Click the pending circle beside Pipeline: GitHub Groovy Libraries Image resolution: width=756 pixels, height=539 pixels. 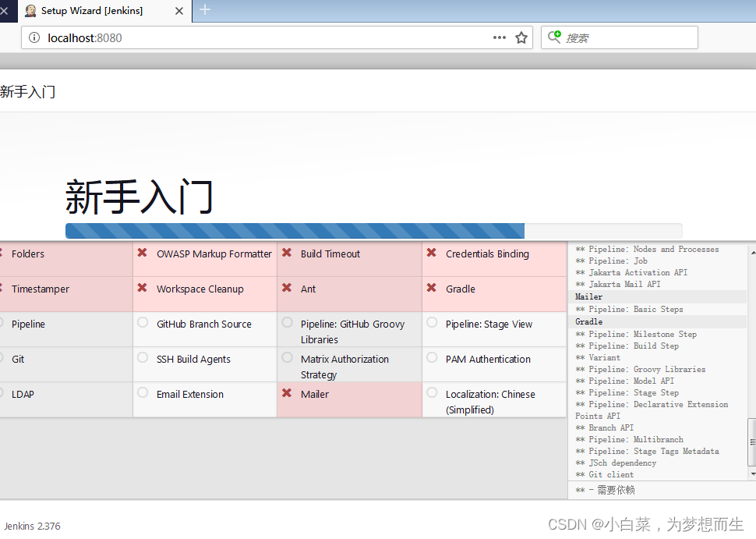[x=288, y=322]
